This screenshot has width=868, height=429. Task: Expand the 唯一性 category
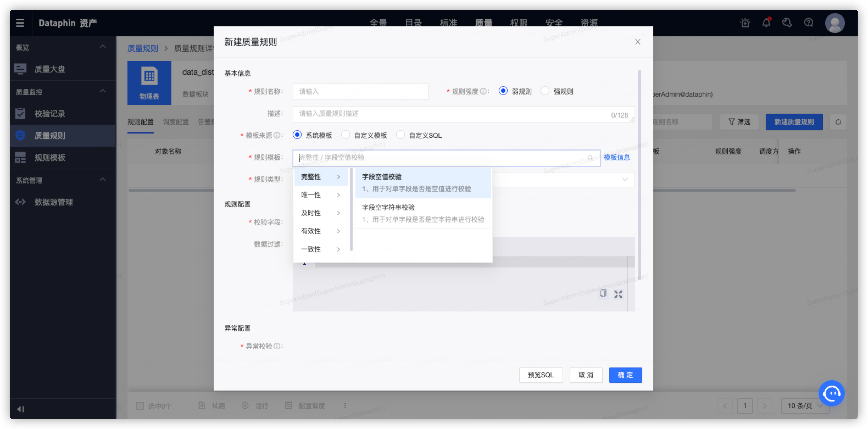(321, 195)
